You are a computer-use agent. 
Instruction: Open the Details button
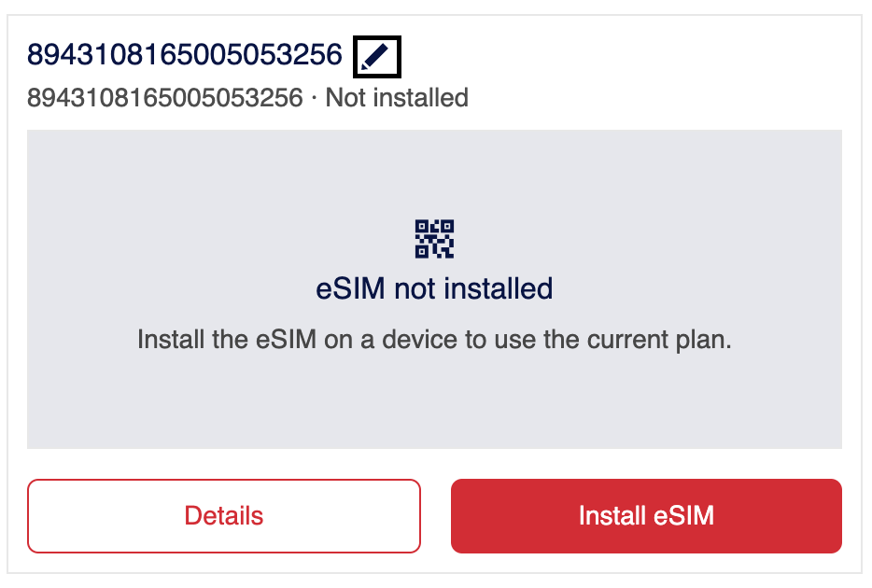pos(224,516)
